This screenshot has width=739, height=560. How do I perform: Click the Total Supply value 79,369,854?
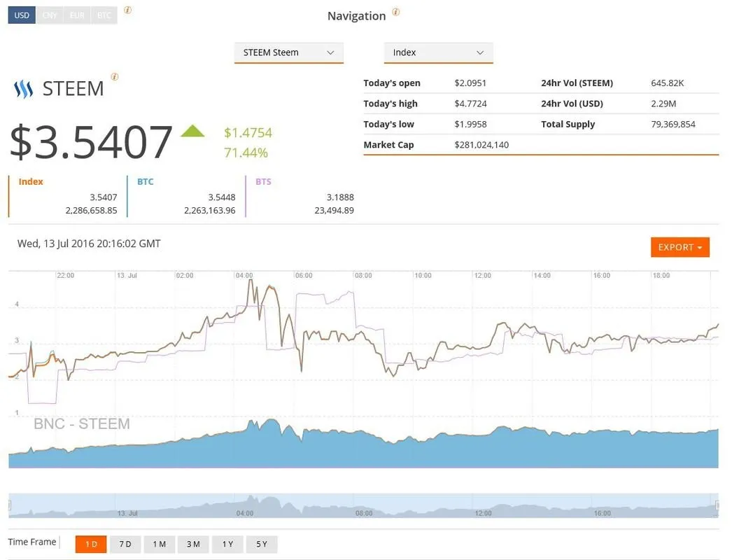pos(673,125)
